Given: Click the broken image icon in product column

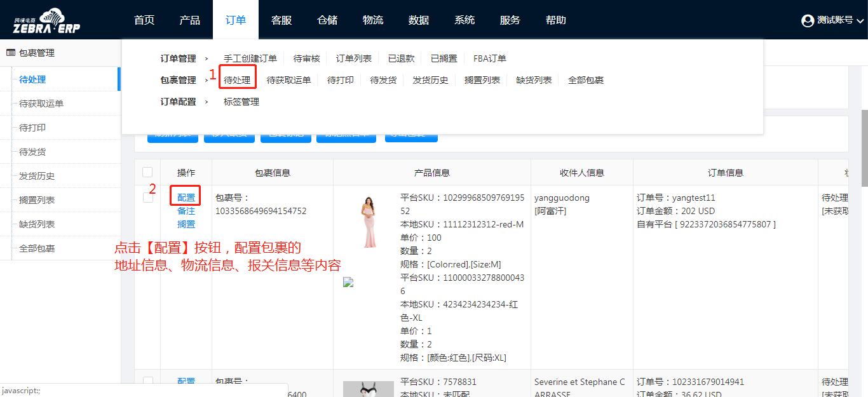Looking at the screenshot, I should coord(348,283).
